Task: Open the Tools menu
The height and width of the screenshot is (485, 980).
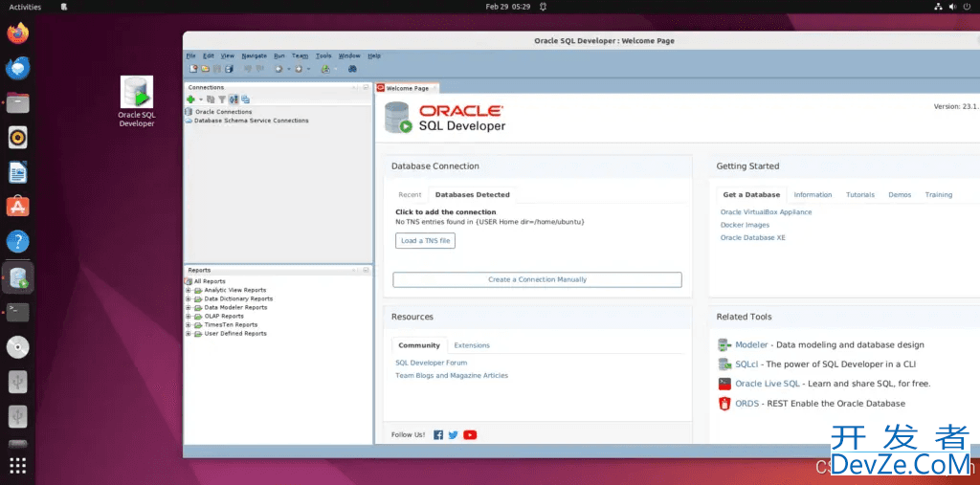Action: pyautogui.click(x=323, y=55)
